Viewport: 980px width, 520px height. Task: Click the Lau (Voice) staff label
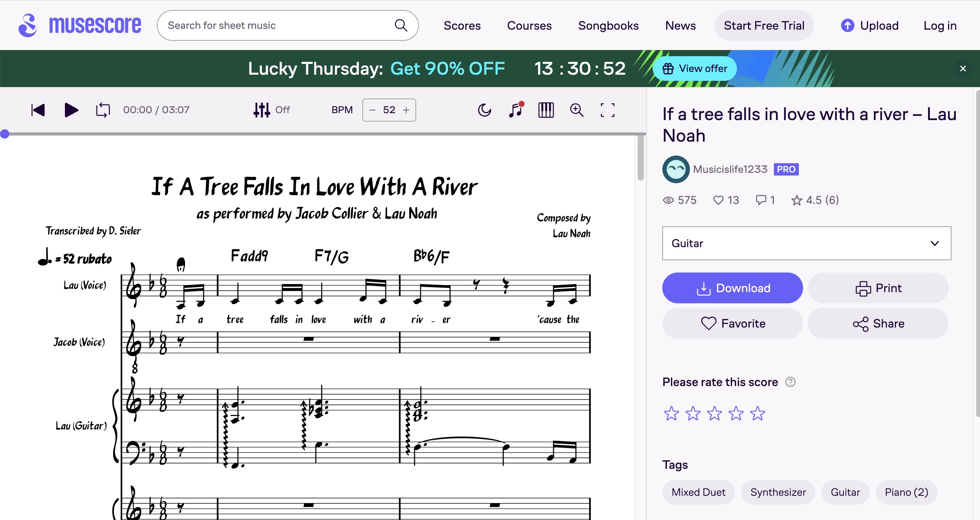point(85,285)
